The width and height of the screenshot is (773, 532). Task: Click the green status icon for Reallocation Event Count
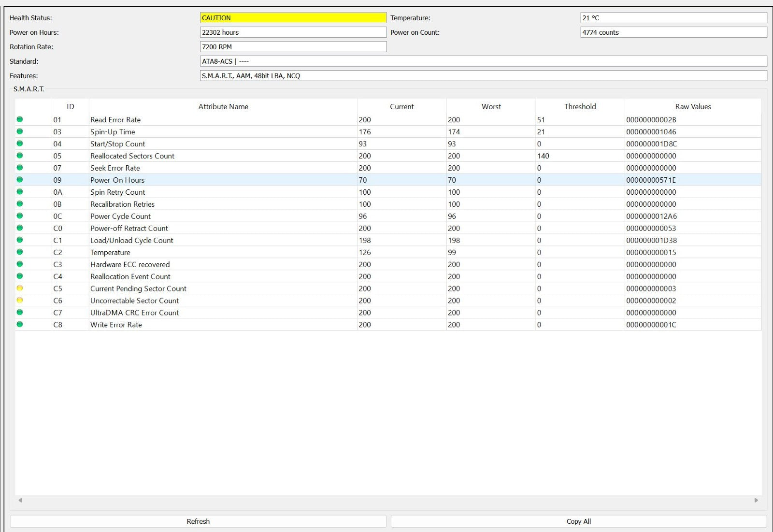[20, 276]
